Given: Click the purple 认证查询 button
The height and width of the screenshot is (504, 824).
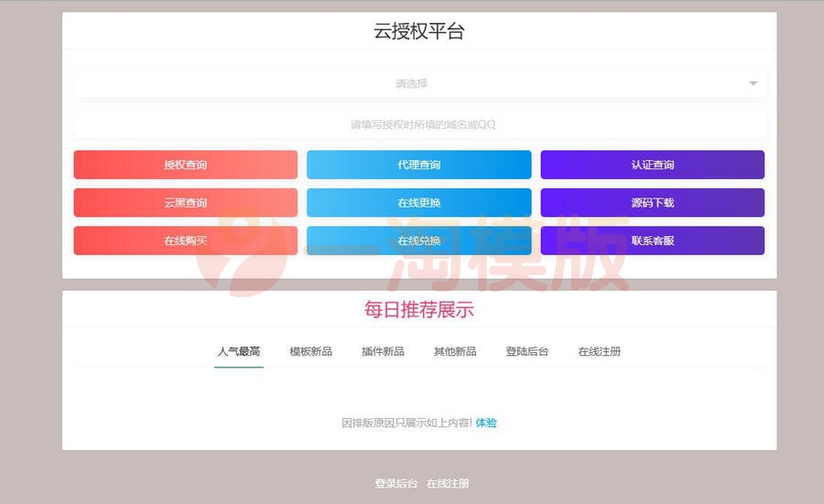Looking at the screenshot, I should (x=652, y=165).
